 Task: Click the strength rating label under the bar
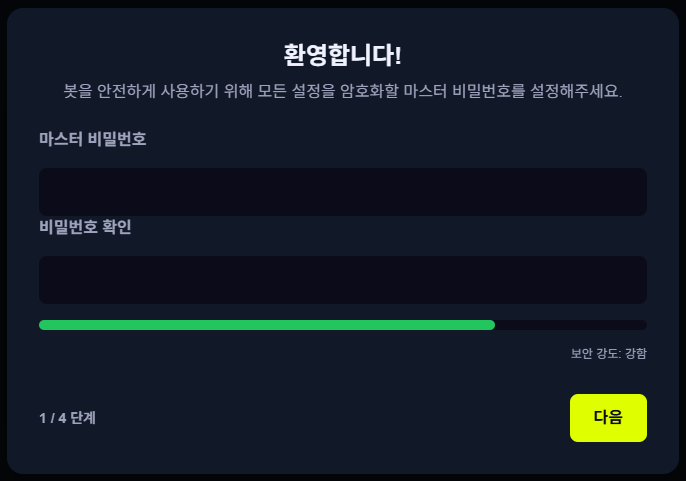tap(608, 353)
